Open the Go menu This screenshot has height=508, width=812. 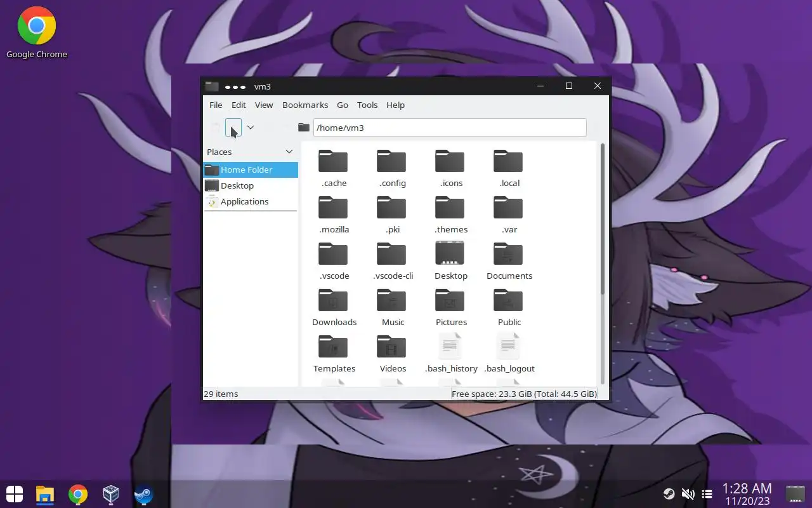pyautogui.click(x=343, y=105)
